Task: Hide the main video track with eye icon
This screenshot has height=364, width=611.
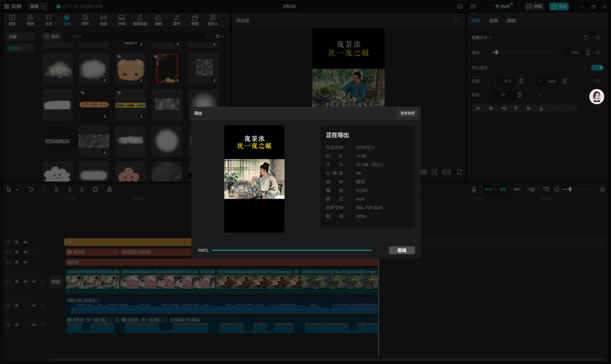Action: tap(25, 281)
